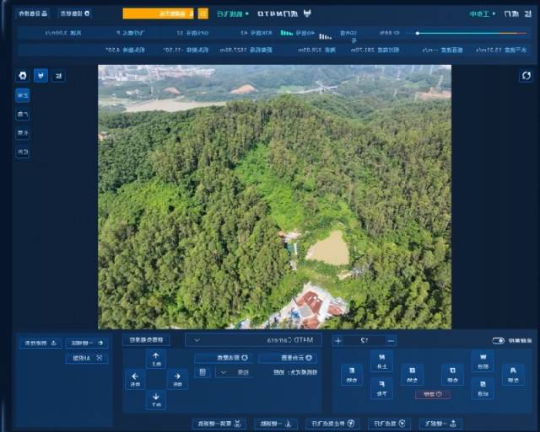The image size is (540, 432).
Task: Increase the value 12 with plus button
Action: pos(338,341)
